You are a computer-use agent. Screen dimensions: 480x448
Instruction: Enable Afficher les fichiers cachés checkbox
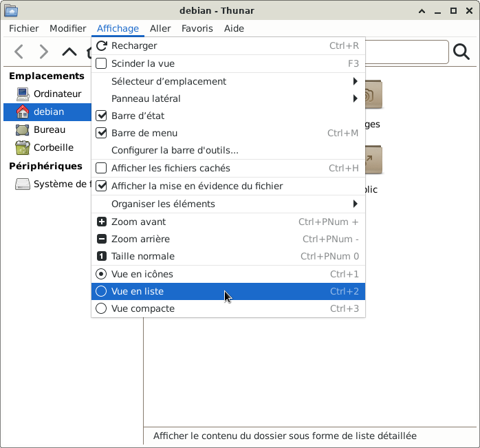[x=101, y=168]
